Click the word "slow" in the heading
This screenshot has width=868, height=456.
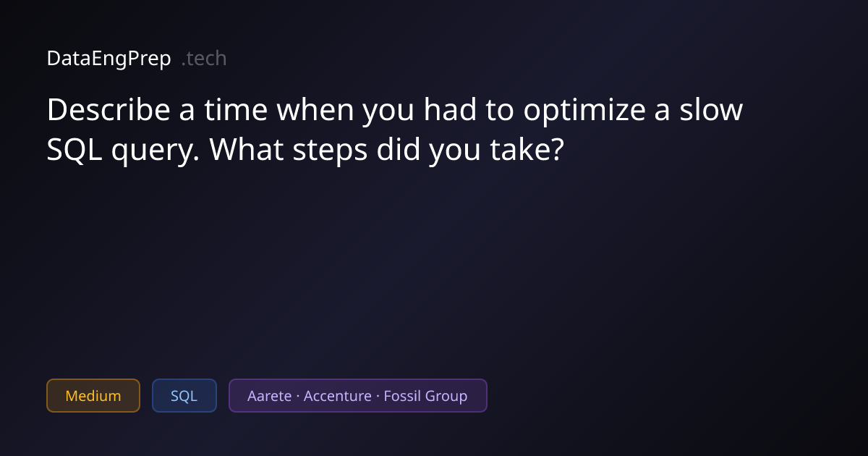coord(712,111)
